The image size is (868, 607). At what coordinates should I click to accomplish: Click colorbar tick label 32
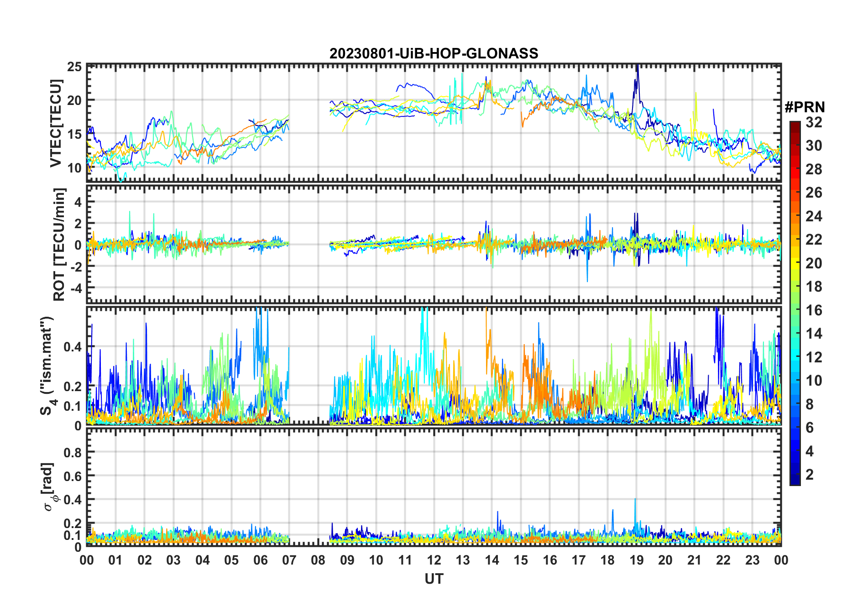[x=814, y=122]
